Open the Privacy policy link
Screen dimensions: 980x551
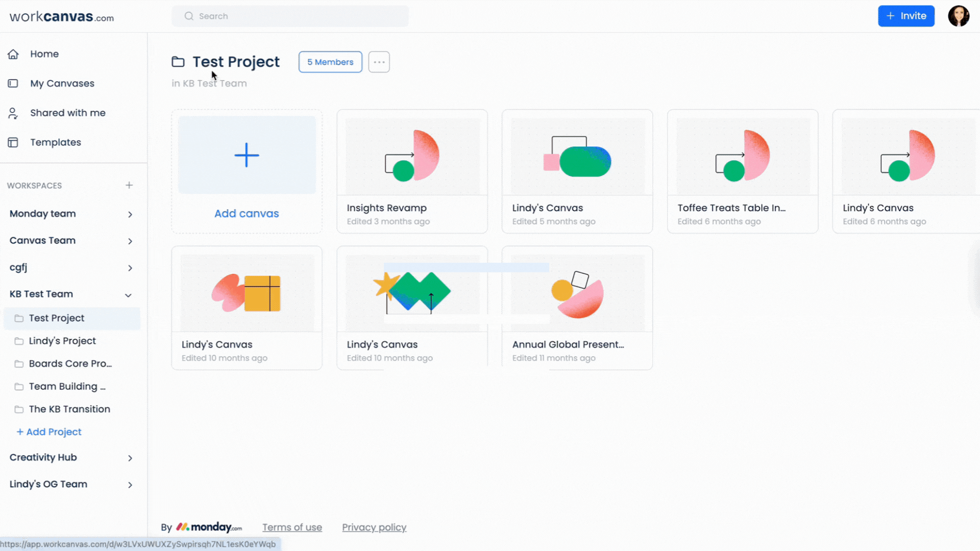[374, 528]
